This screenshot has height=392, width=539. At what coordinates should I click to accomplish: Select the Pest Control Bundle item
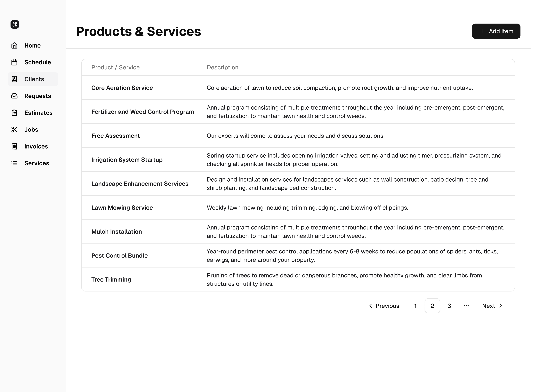119,256
